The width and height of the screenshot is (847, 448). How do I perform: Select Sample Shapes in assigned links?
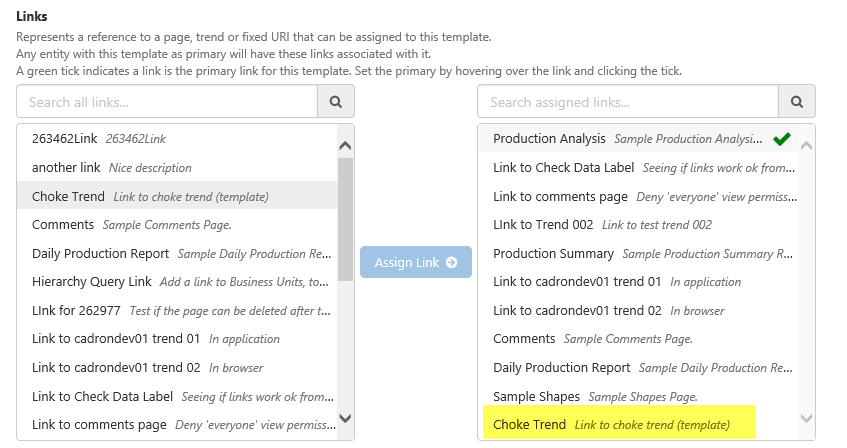point(536,397)
